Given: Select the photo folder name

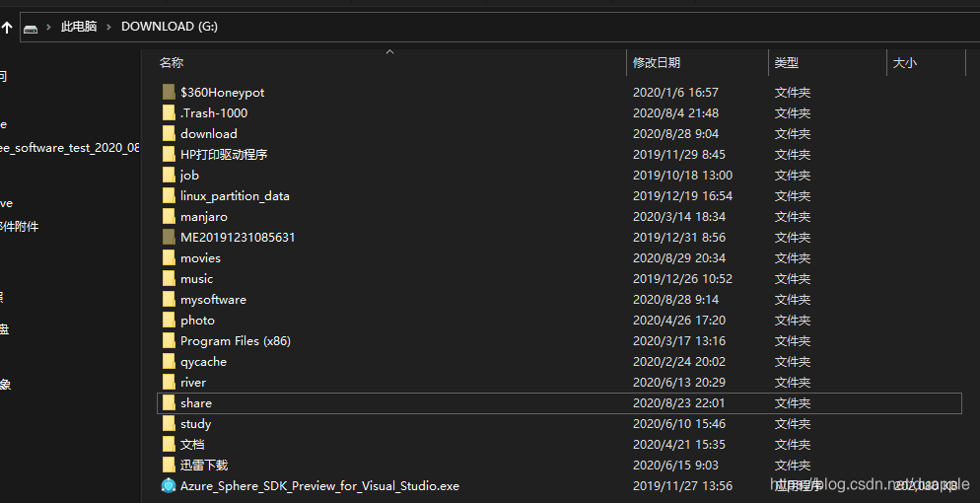Looking at the screenshot, I should (x=197, y=320).
